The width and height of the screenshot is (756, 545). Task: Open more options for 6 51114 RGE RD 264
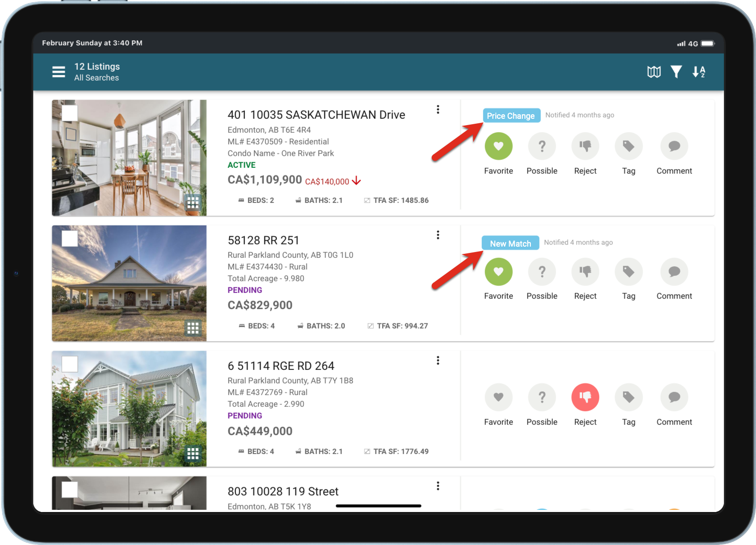438,360
